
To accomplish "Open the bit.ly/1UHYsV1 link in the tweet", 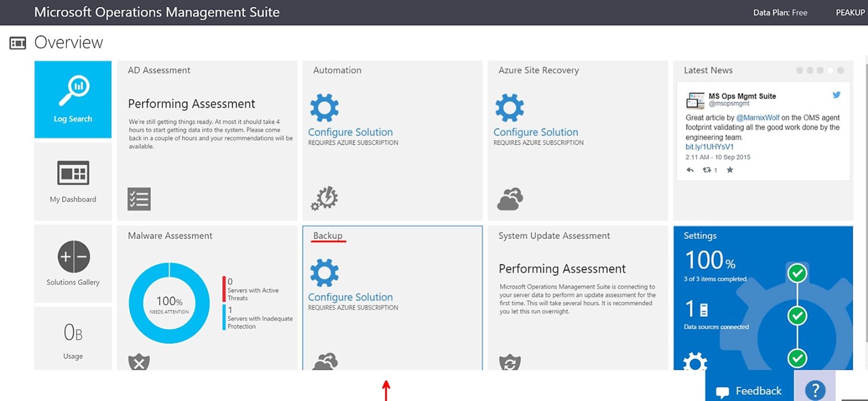I will tap(709, 147).
